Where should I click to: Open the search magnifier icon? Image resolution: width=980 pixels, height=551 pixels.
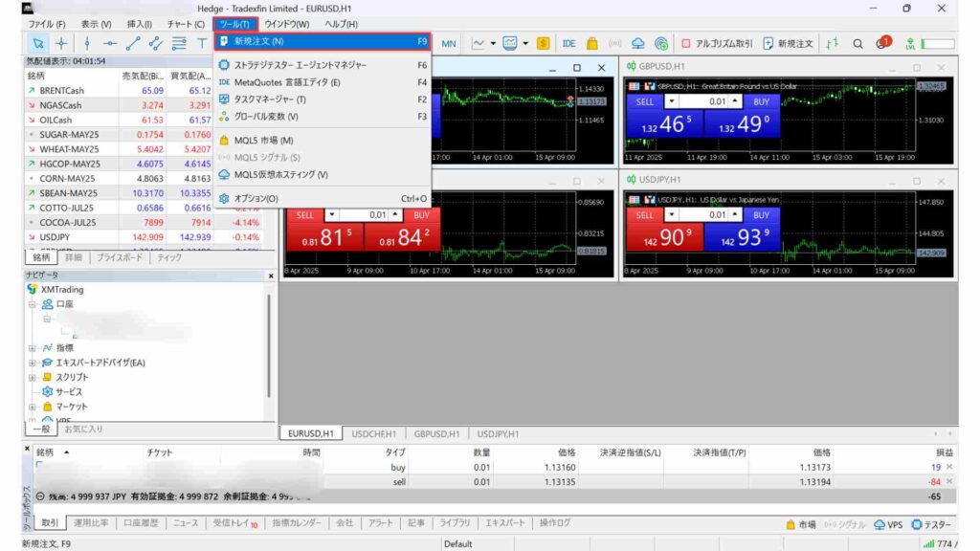(x=857, y=43)
